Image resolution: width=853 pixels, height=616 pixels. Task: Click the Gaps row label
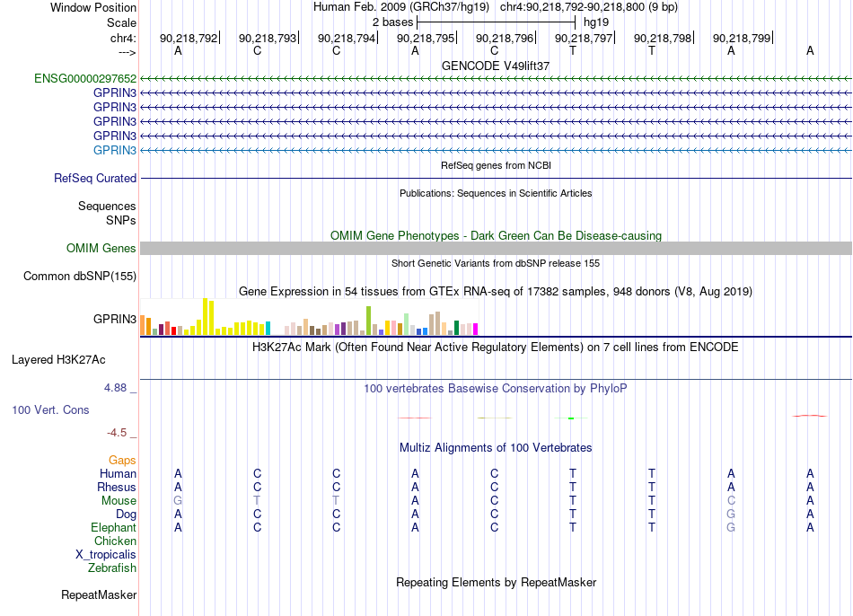coord(122,461)
